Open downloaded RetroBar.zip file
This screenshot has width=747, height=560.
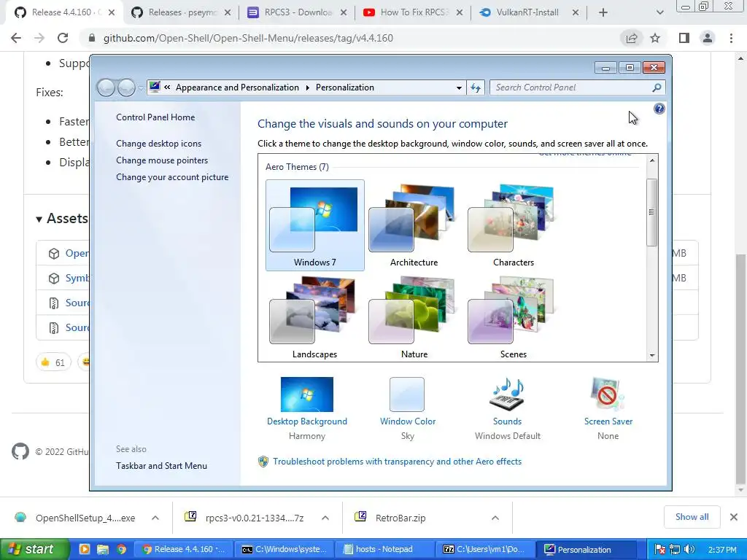(400, 518)
